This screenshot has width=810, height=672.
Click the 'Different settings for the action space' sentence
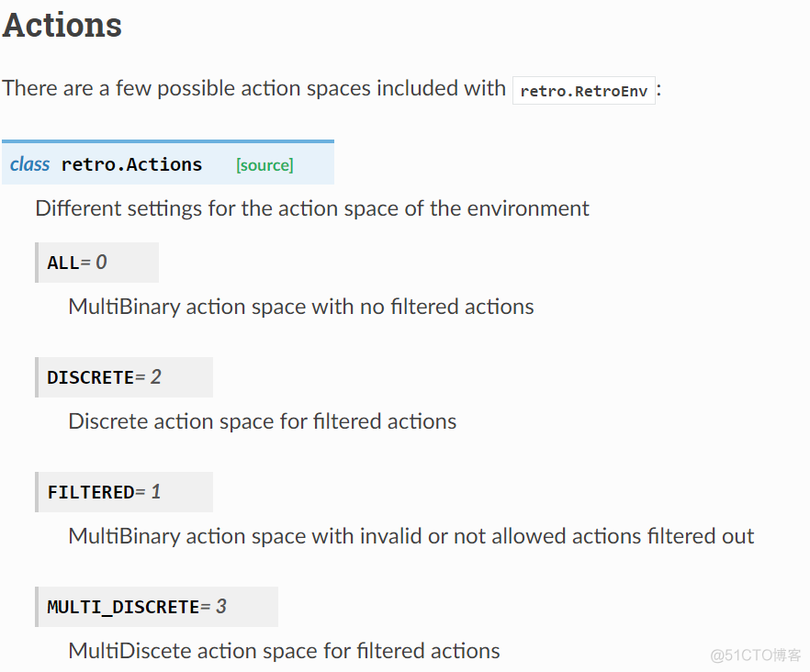click(312, 208)
